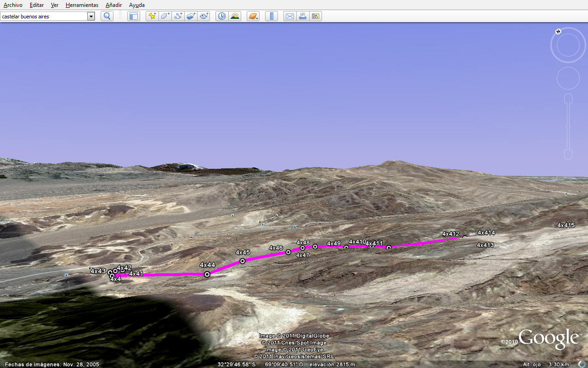Image resolution: width=588 pixels, height=368 pixels.
Task: Open the Herramientas menu
Action: point(82,5)
